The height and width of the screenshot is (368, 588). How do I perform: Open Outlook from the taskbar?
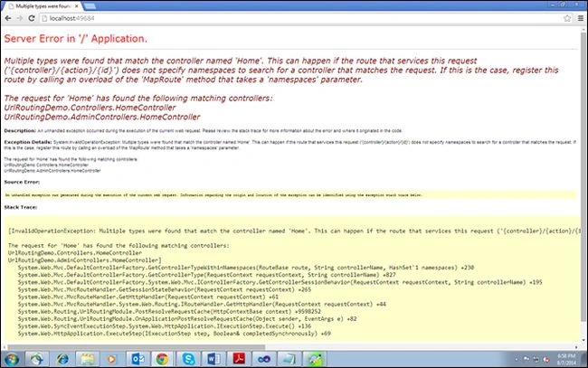coord(138,359)
